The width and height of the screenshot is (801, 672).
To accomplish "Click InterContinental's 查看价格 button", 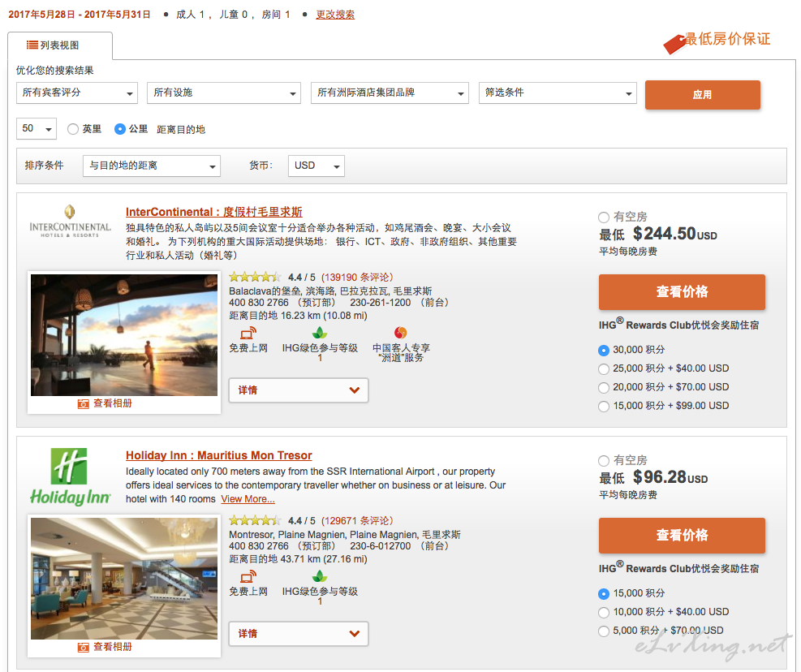I will (682, 292).
